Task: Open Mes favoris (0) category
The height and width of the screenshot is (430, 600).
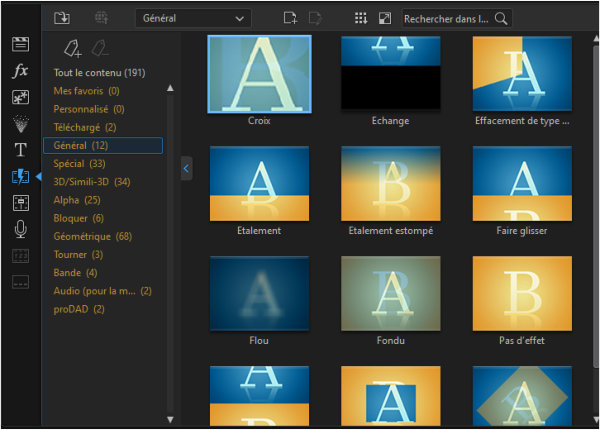Action: (x=88, y=91)
